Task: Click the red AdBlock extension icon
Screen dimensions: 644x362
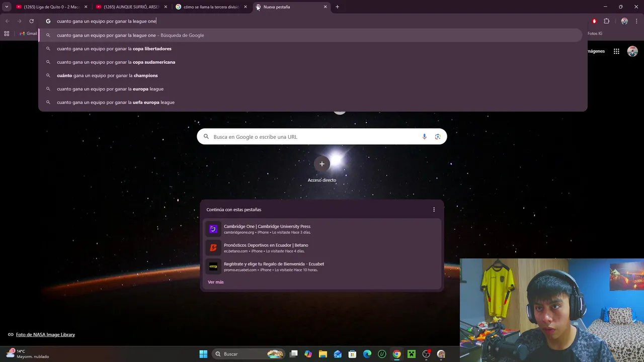Action: coord(594,21)
